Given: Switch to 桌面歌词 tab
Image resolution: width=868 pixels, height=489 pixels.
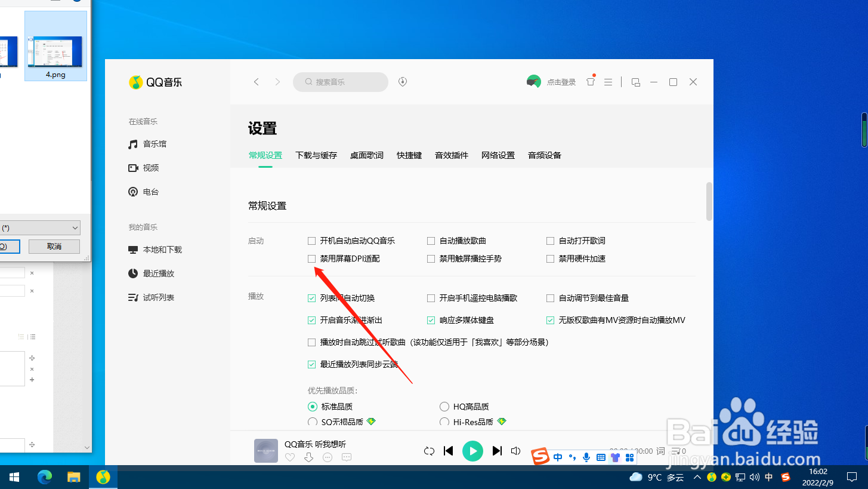Looking at the screenshot, I should click(x=367, y=155).
